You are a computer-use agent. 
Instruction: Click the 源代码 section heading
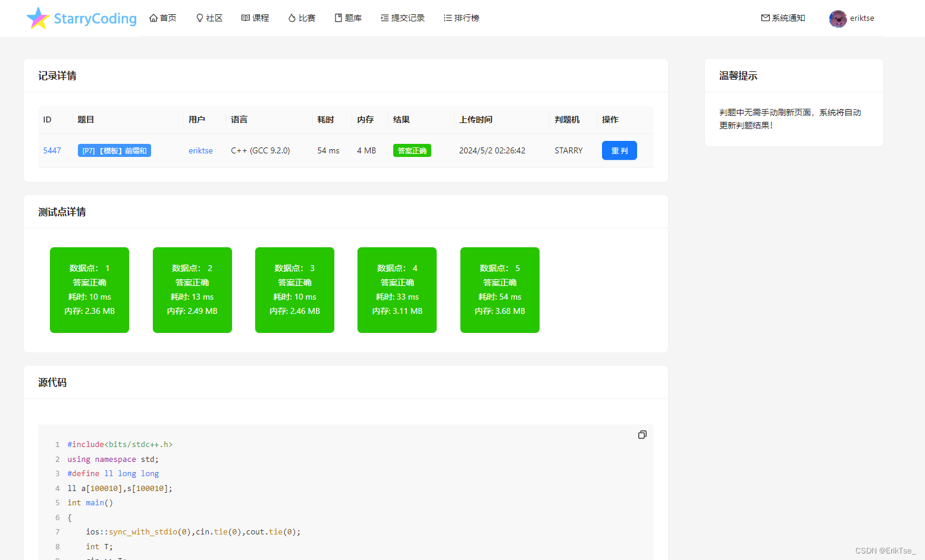pyautogui.click(x=52, y=382)
